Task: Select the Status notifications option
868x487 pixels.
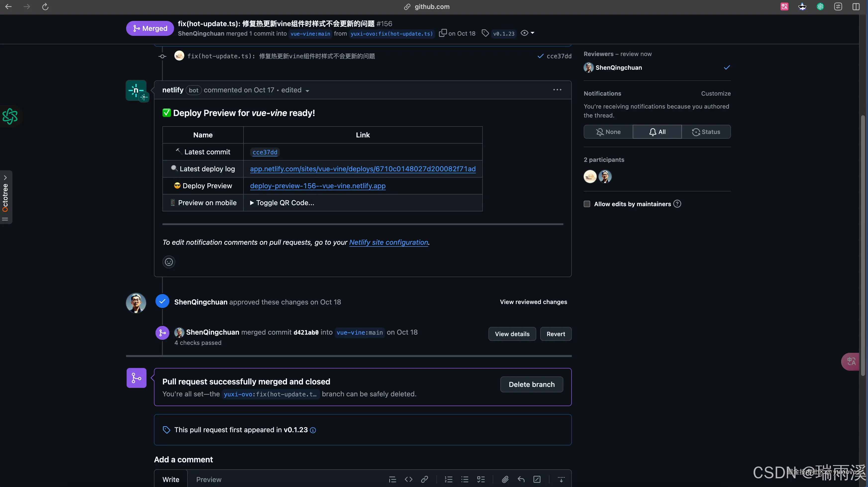Action: pyautogui.click(x=706, y=132)
